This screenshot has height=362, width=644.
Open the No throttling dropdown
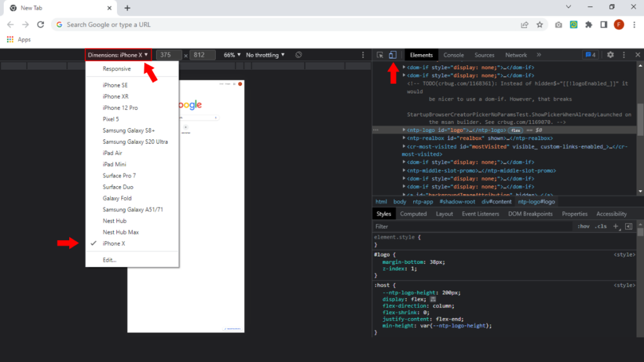tap(265, 55)
